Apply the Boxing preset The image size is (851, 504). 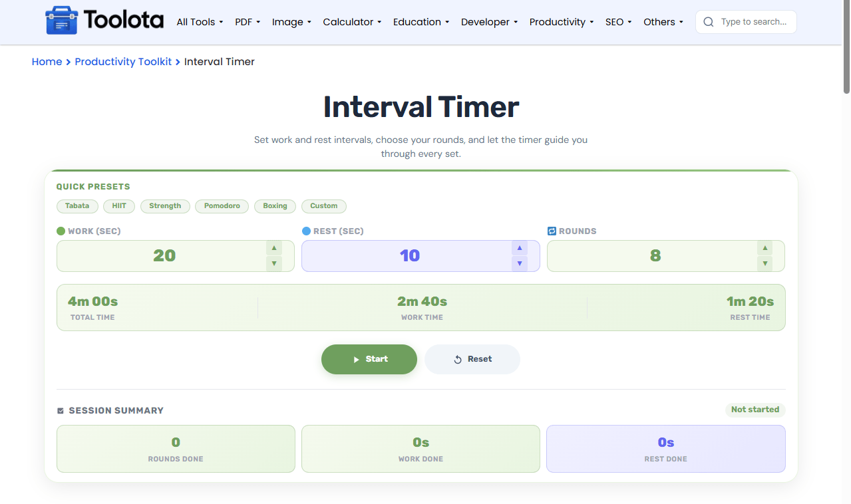point(275,206)
